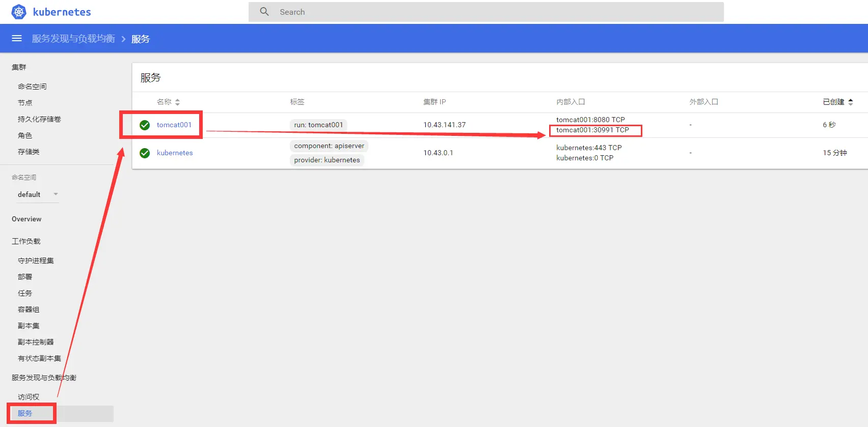Click endpoint kubernetes:0 TCP
Viewport: 868px width, 427px height.
pos(585,158)
